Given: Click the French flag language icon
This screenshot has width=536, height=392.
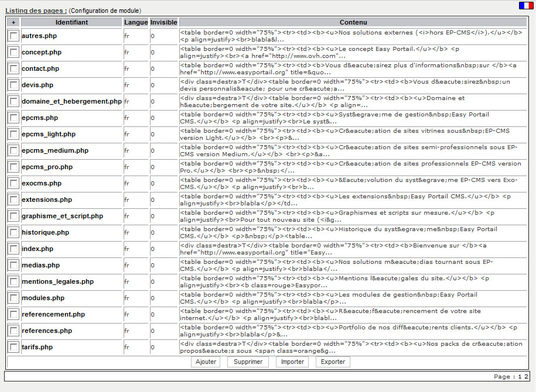Looking at the screenshot, I should pyautogui.click(x=525, y=6).
